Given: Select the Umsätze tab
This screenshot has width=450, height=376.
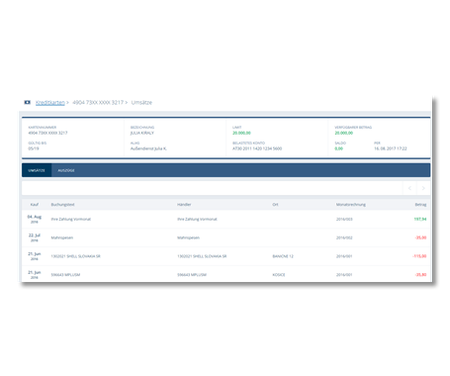Looking at the screenshot, I should (x=37, y=170).
